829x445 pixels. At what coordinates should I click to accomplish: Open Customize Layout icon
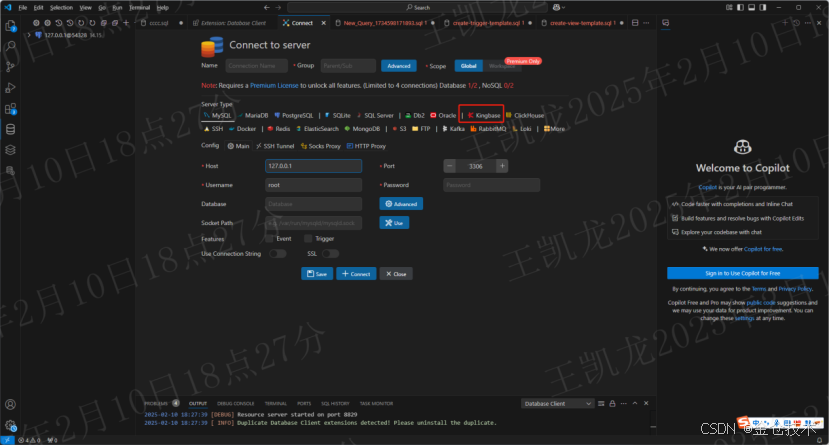pyautogui.click(x=729, y=7)
